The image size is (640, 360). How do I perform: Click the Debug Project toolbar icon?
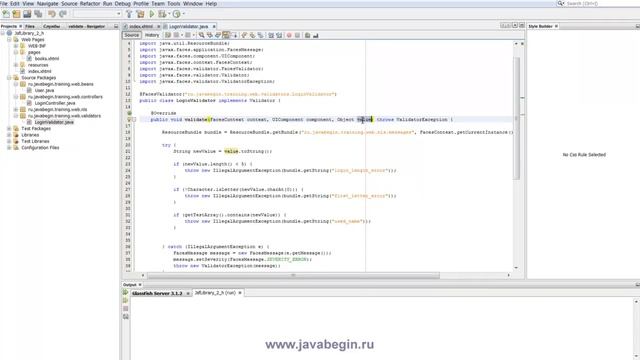[x=162, y=14]
